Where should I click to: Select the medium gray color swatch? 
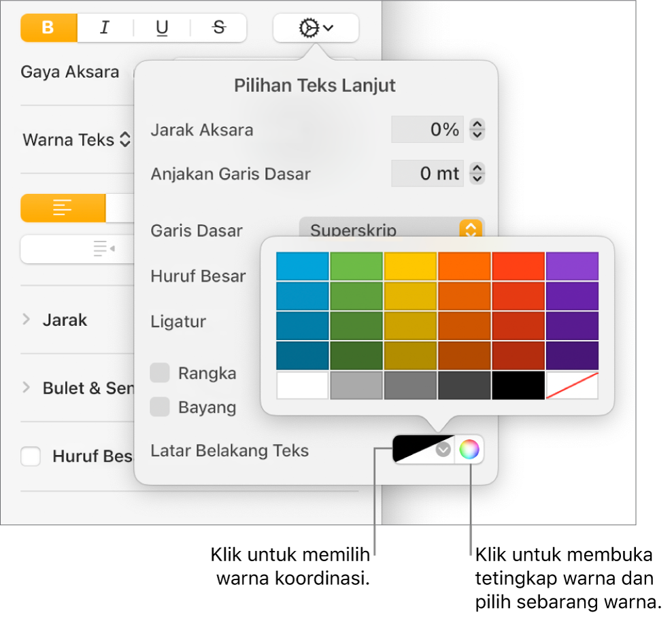[x=411, y=385]
